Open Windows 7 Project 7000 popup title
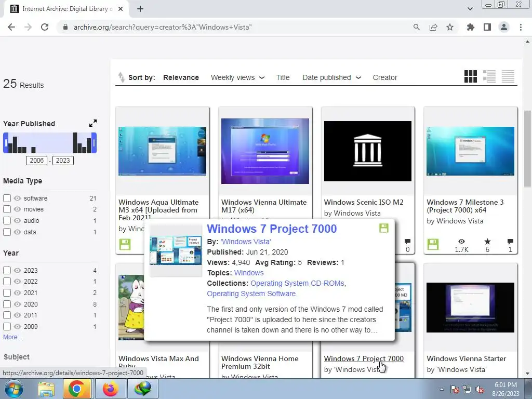The width and height of the screenshot is (532, 399). (x=272, y=229)
